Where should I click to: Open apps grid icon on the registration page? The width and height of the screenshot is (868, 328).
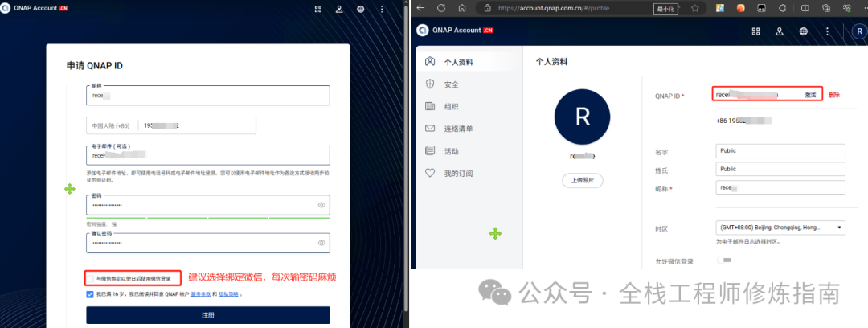click(x=318, y=9)
